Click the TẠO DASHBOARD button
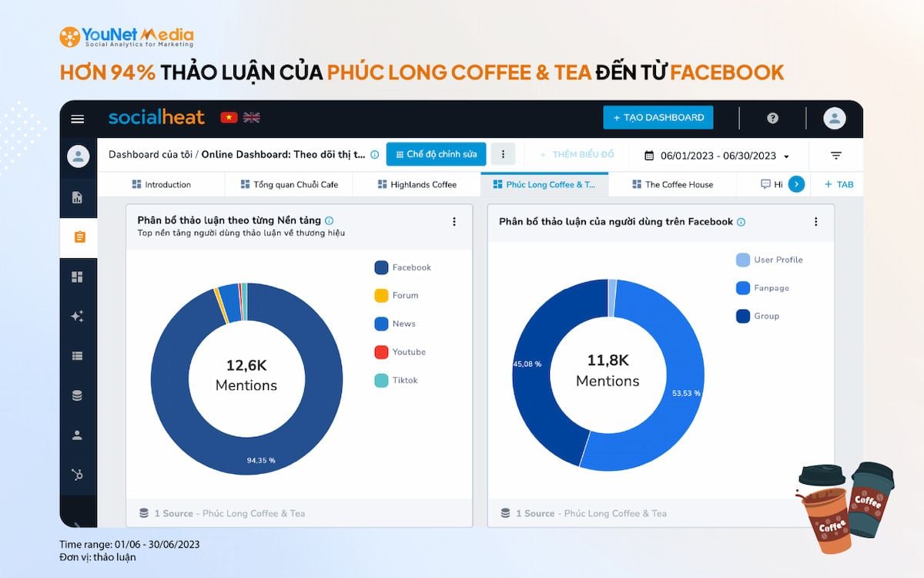The height and width of the screenshot is (578, 924). click(658, 118)
